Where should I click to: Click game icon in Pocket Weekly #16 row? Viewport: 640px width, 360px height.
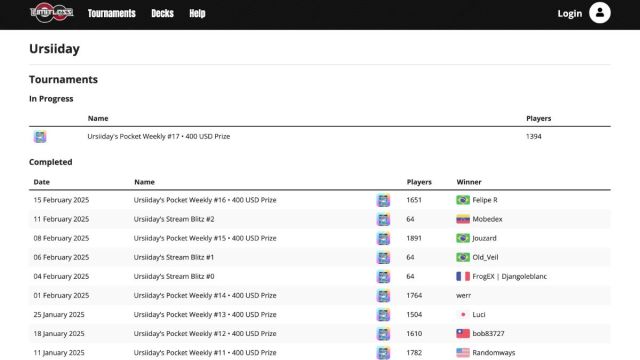click(383, 200)
